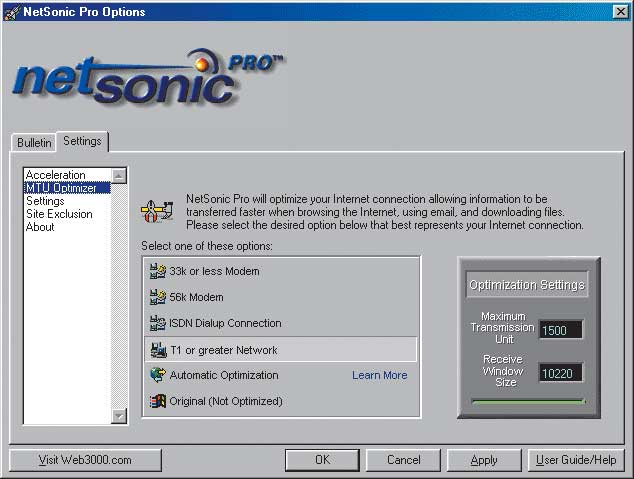Select Acceleration in the category list
The image size is (634, 479).
(56, 175)
